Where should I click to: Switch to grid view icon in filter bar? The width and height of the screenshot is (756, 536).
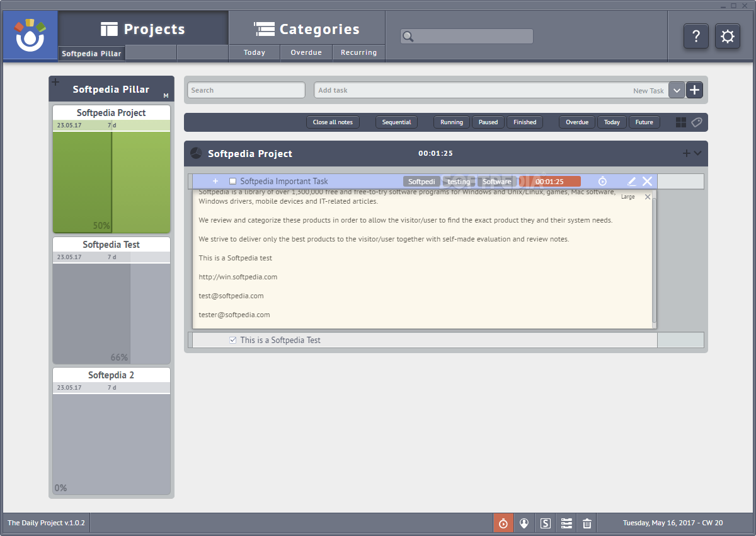pos(681,122)
